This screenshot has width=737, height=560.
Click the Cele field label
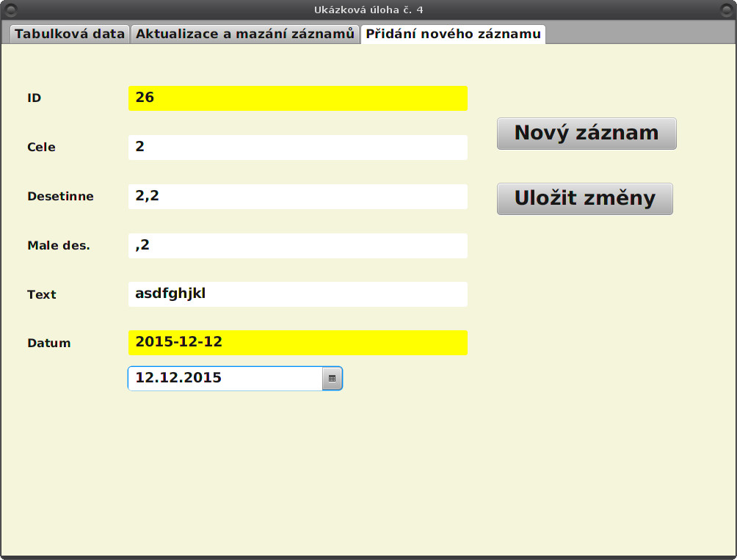pos(40,147)
